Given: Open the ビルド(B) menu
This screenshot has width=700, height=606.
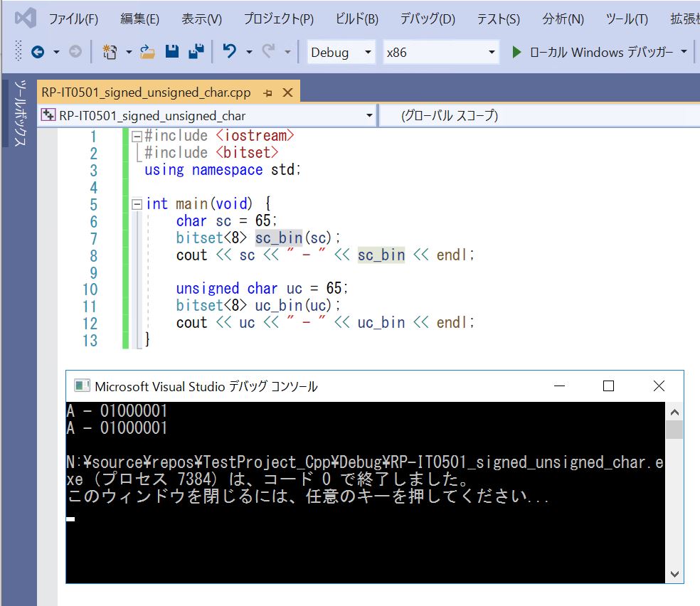Looking at the screenshot, I should (x=356, y=19).
